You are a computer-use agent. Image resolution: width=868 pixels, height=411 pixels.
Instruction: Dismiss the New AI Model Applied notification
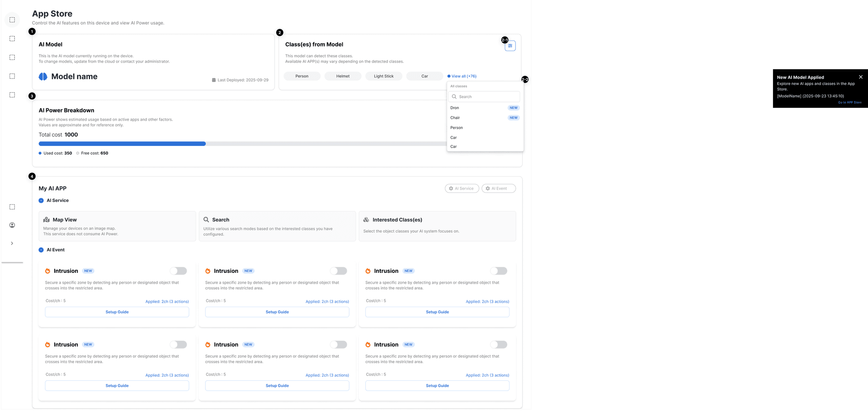860,77
